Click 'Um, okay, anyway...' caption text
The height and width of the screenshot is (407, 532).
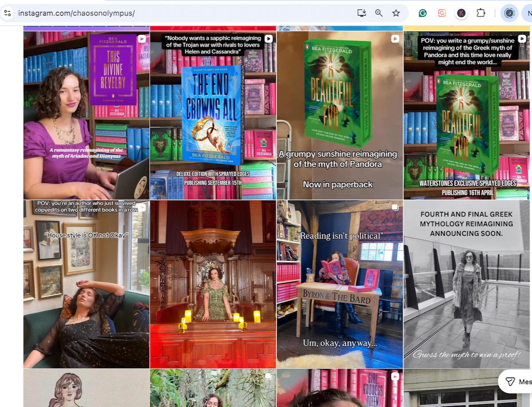point(340,343)
